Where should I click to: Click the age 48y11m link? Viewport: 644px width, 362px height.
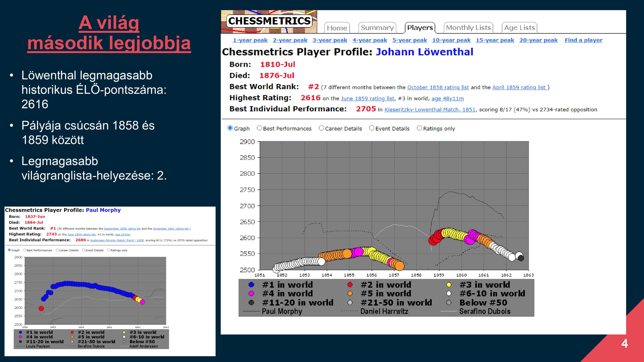[448, 99]
